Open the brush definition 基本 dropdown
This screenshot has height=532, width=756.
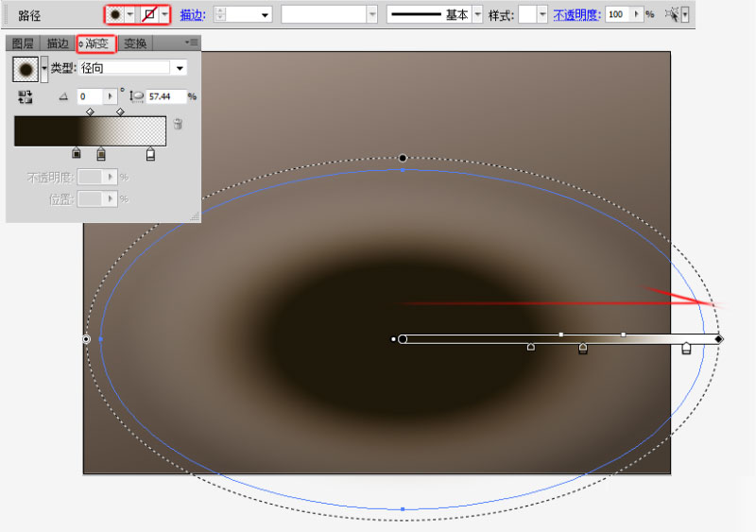[x=478, y=15]
